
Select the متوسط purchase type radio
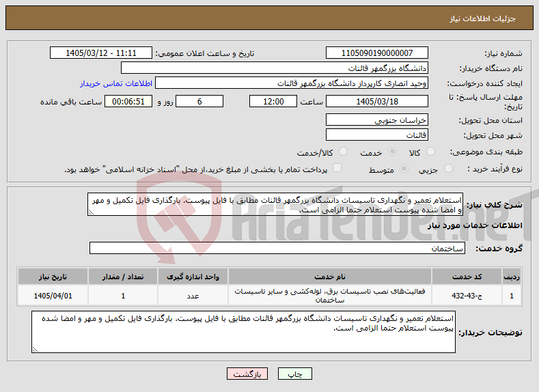click(404, 169)
